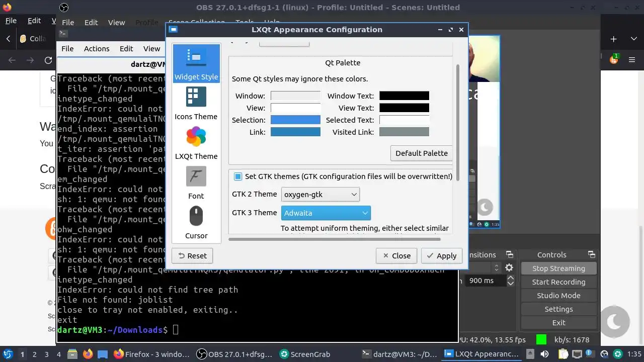This screenshot has width=644, height=362.
Task: Pick the Window Text color swatch
Action: tap(404, 96)
